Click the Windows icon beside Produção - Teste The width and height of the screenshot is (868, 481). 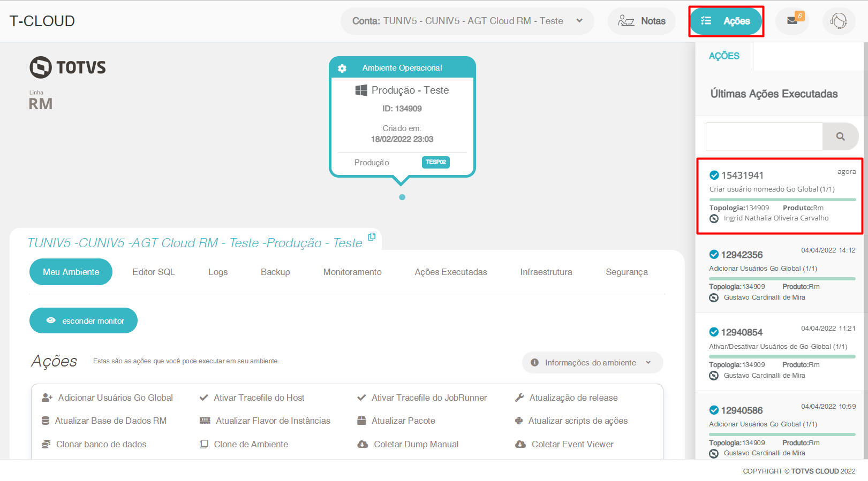click(361, 90)
